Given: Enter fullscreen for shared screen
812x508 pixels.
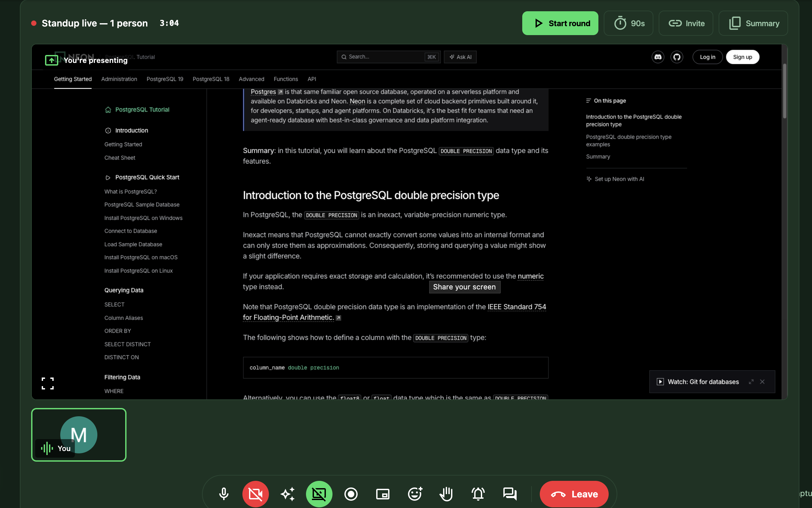Looking at the screenshot, I should [47, 383].
